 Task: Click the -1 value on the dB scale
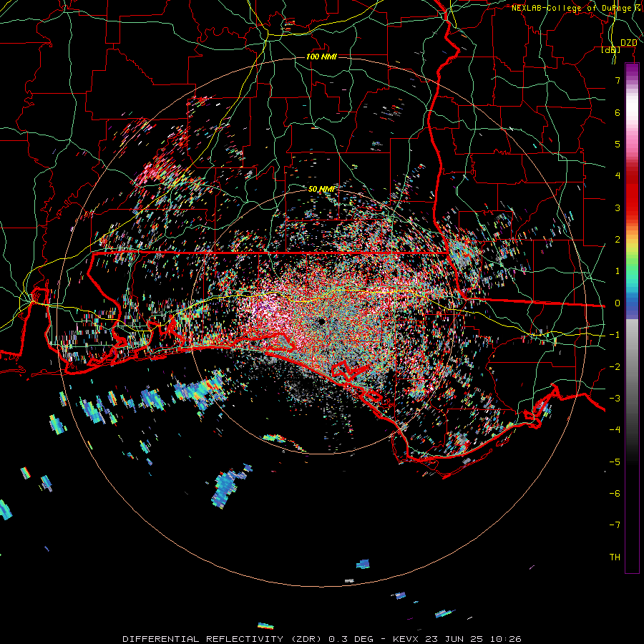click(615, 334)
